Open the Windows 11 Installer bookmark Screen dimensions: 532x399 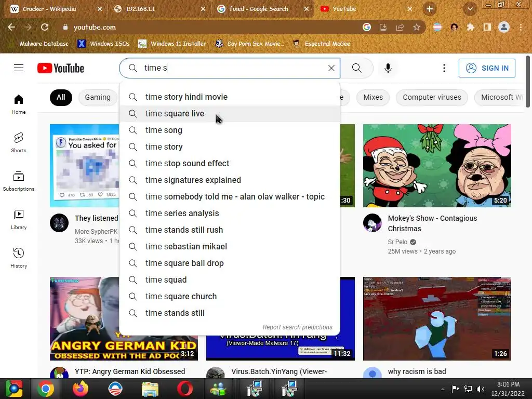click(172, 44)
